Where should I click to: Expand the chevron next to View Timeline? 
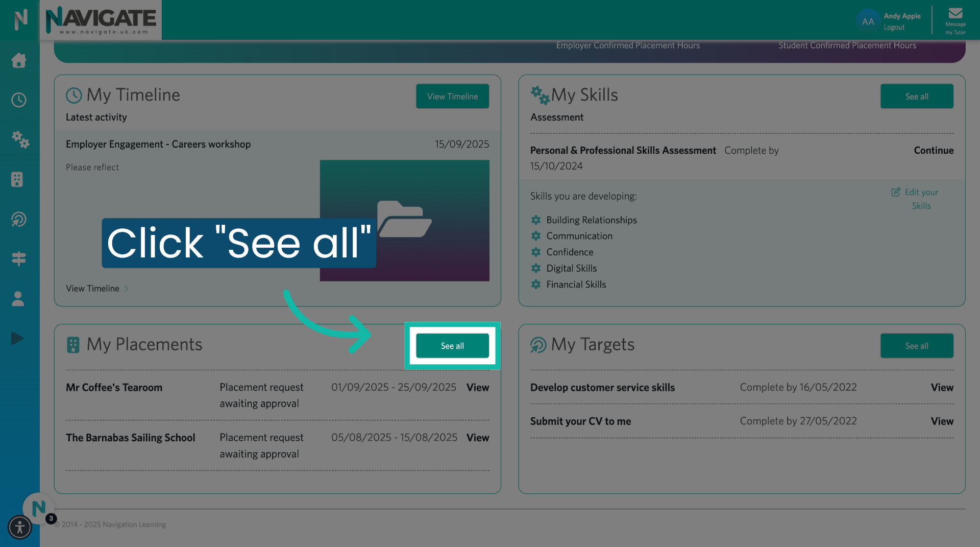coord(126,289)
